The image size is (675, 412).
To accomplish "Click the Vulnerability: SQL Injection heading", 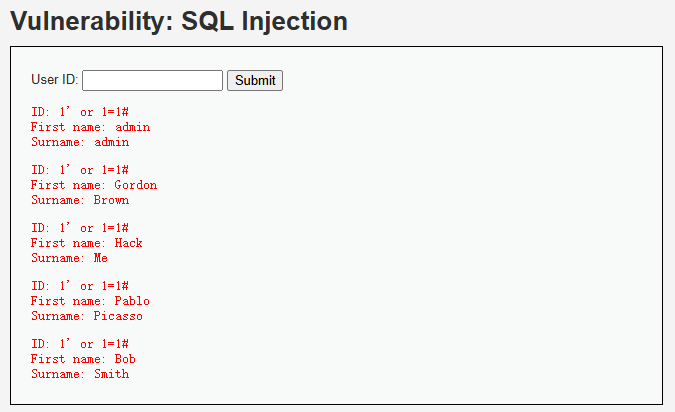I will (179, 21).
